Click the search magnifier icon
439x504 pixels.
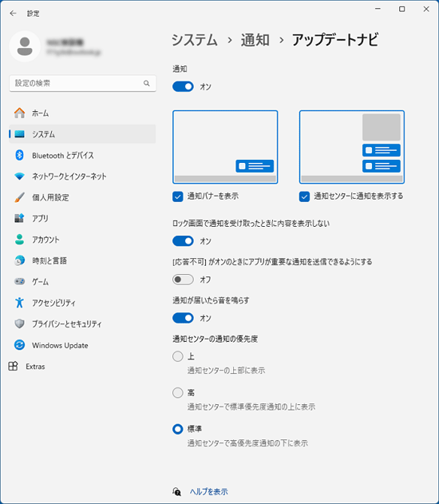pyautogui.click(x=146, y=83)
